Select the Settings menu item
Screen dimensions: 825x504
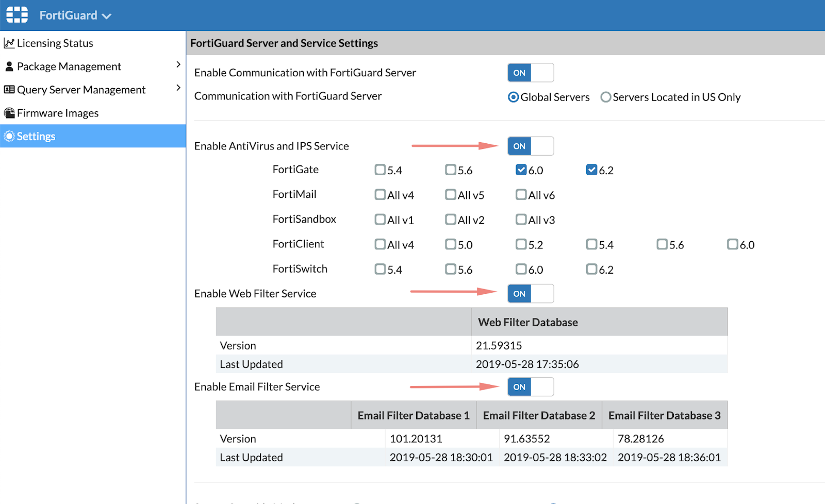[x=93, y=136]
